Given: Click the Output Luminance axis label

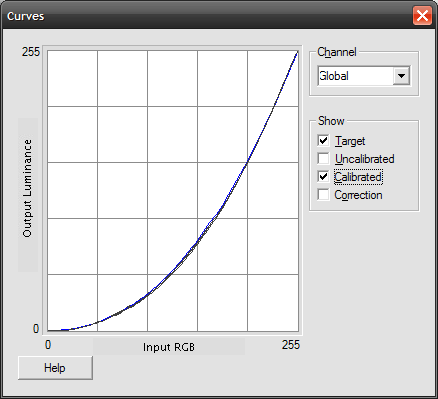Looking at the screenshot, I should [27, 188].
